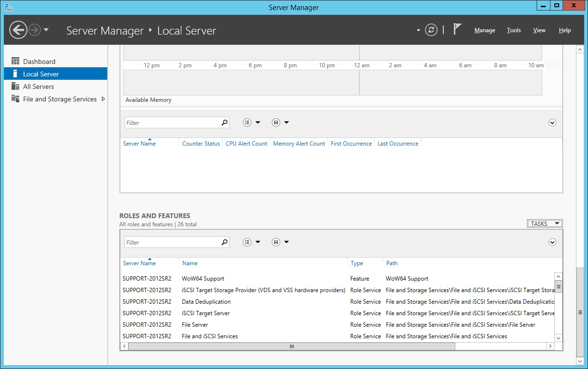Viewport: 588px width, 369px height.
Task: Click the Roles and Features horizontal scrollbar
Action: (291, 346)
